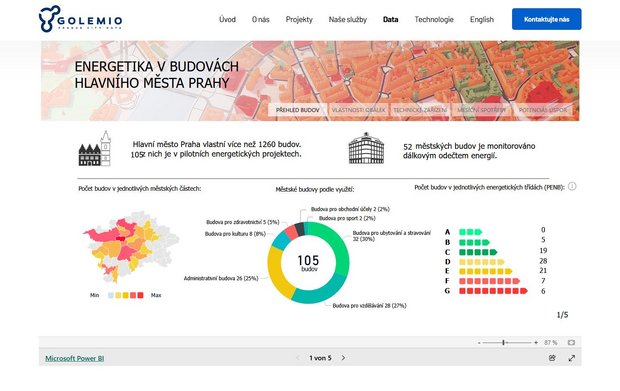Image resolution: width=620 pixels, height=391 pixels.
Task: Open the Technická zařízení tab
Action: [420, 110]
